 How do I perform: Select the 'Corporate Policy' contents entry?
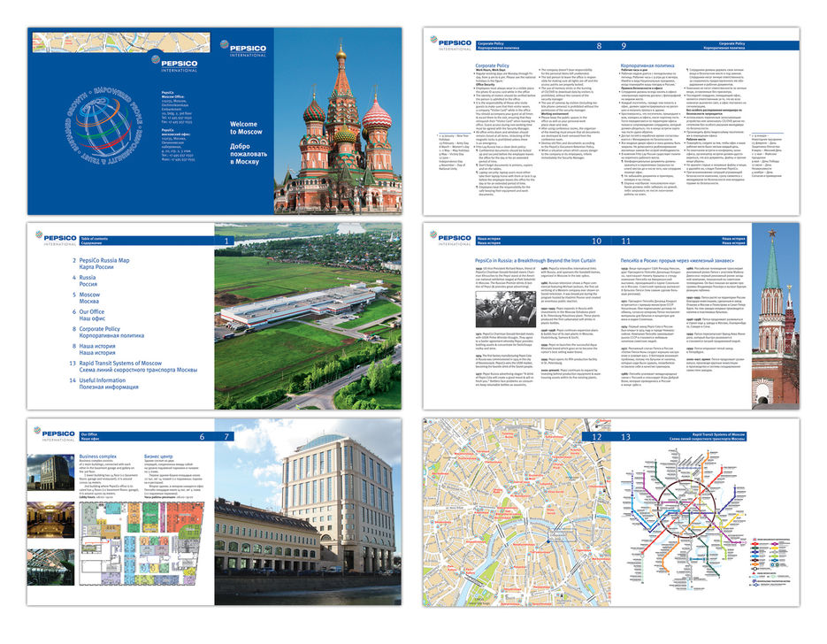pos(100,328)
